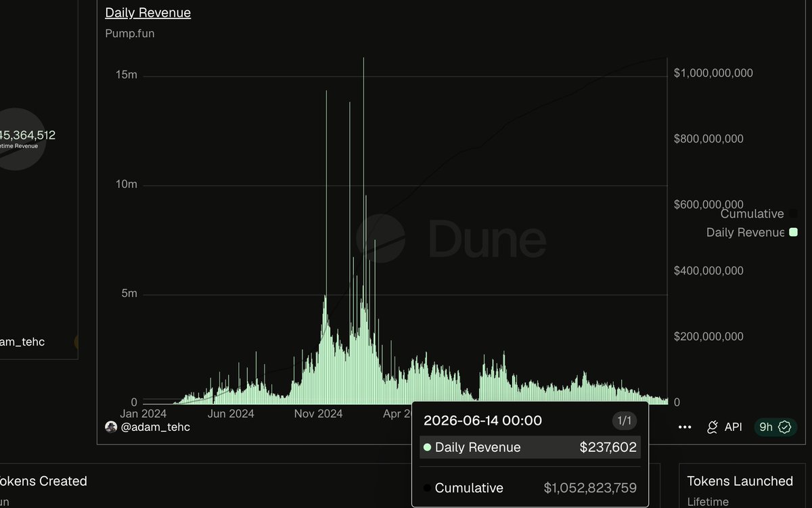Click the black Cumulative legend swatch

click(793, 214)
